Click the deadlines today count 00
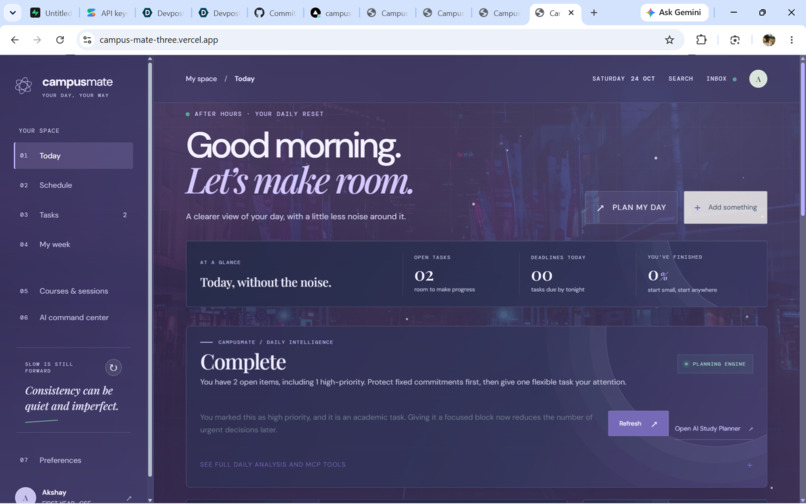The image size is (806, 504). (541, 276)
